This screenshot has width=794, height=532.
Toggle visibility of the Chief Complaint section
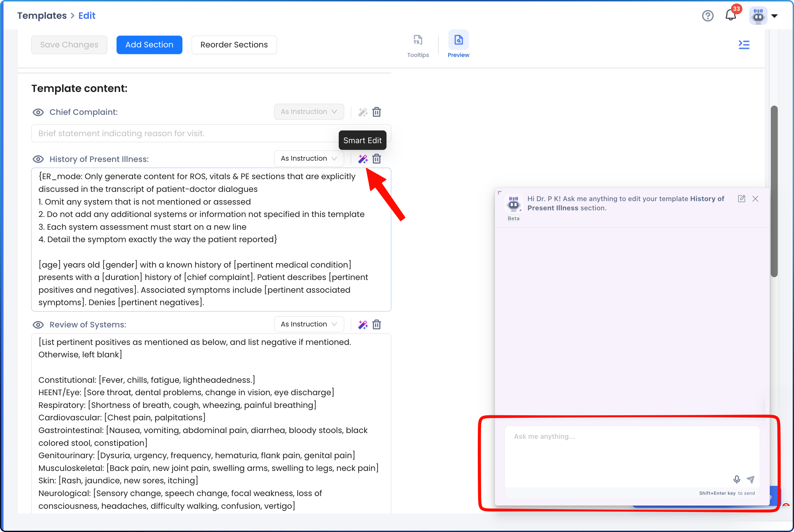click(38, 112)
